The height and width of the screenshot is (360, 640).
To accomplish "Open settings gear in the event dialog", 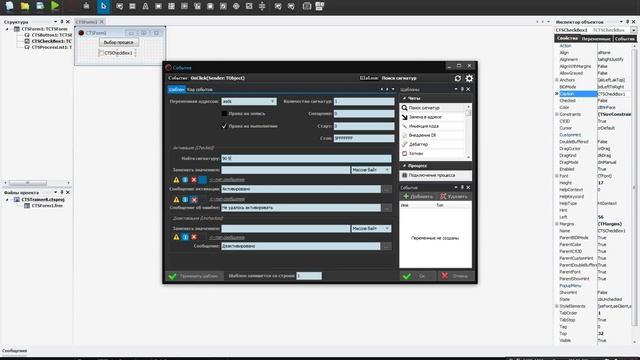I will [x=469, y=78].
